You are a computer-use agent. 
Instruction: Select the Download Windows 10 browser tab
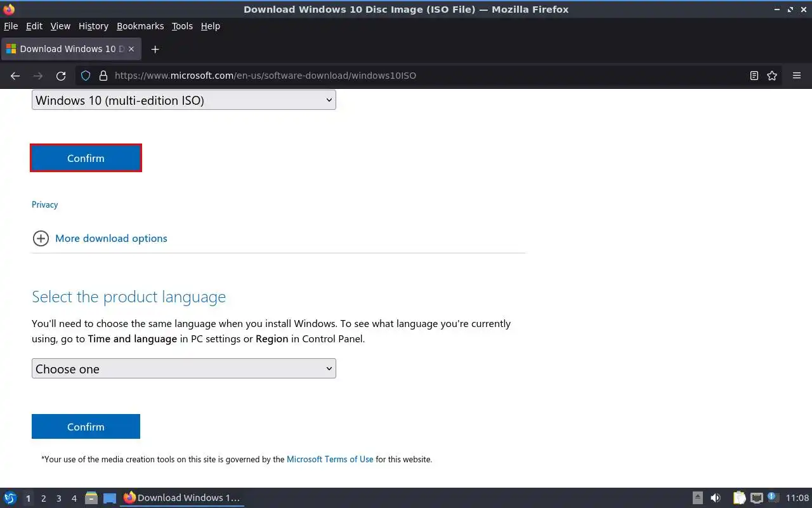70,49
